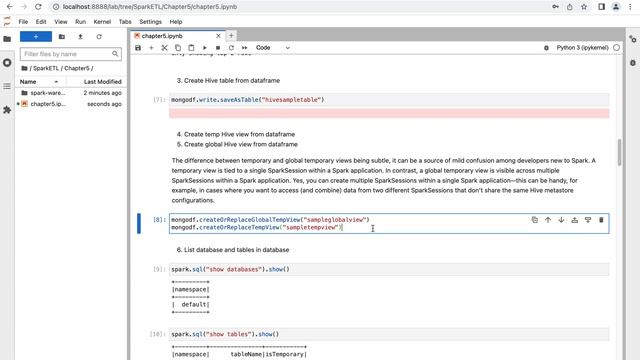640x360 pixels.
Task: Run the selected cell
Action: (x=204, y=48)
